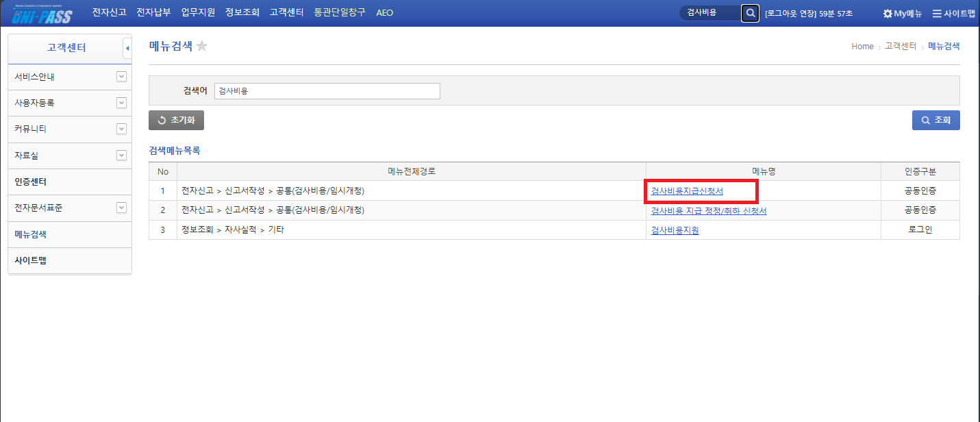Viewport: 980px width, 422px height.
Task: Focus the top bar search field
Action: click(x=710, y=13)
